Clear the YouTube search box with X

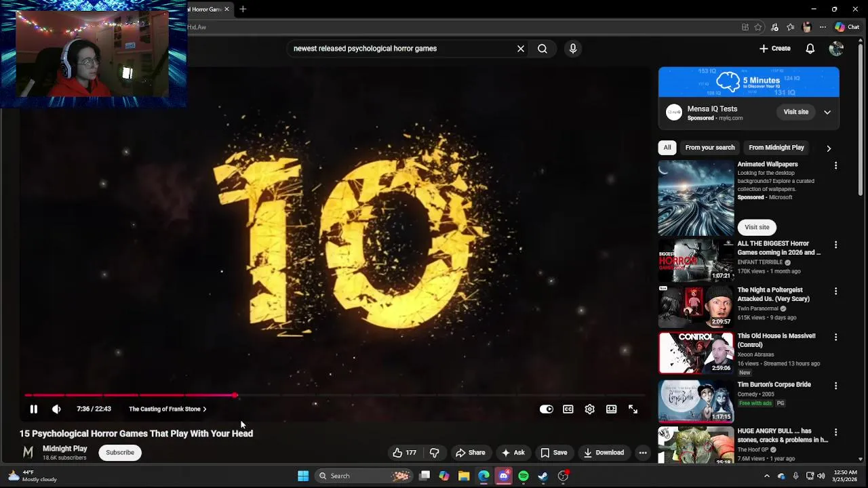click(x=521, y=49)
